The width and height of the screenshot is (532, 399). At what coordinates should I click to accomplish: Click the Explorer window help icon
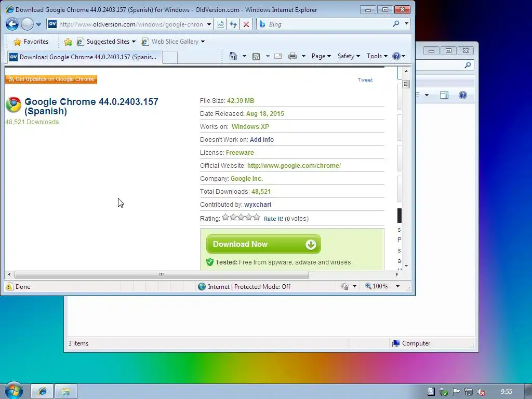tap(463, 95)
